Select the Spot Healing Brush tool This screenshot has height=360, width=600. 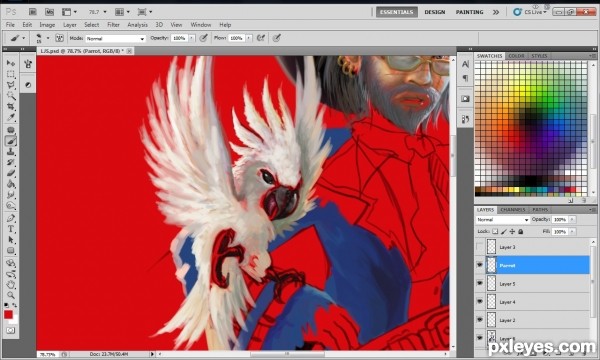(11, 130)
